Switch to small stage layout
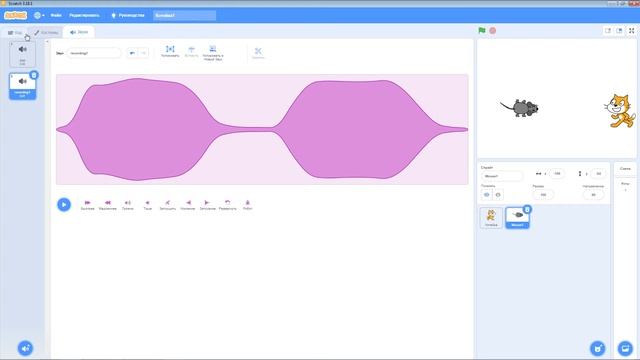 608,31
